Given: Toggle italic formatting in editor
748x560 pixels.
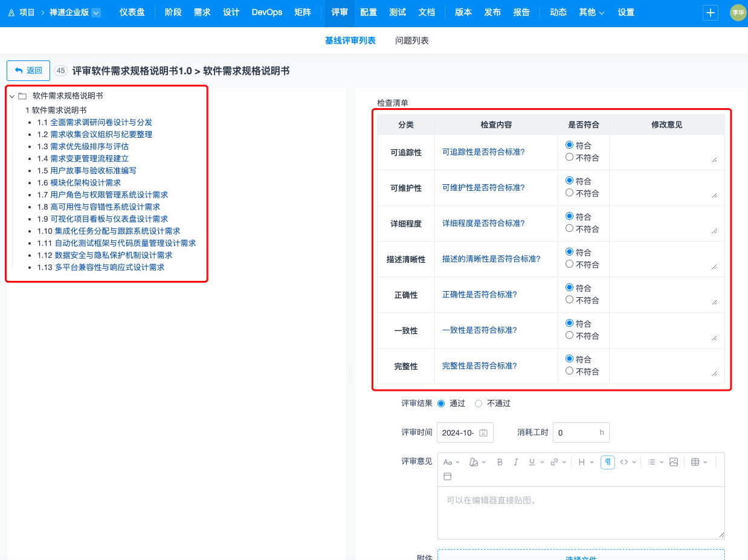Looking at the screenshot, I should (x=516, y=462).
